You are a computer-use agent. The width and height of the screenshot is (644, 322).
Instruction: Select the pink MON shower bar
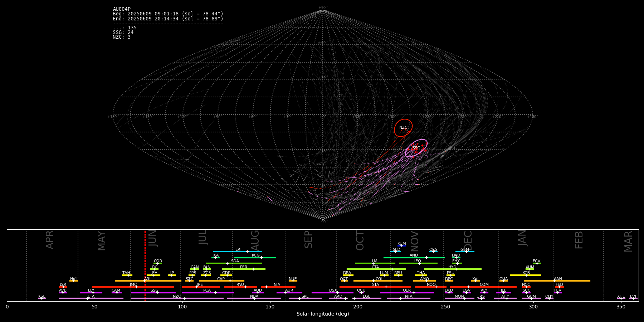coord(459,298)
